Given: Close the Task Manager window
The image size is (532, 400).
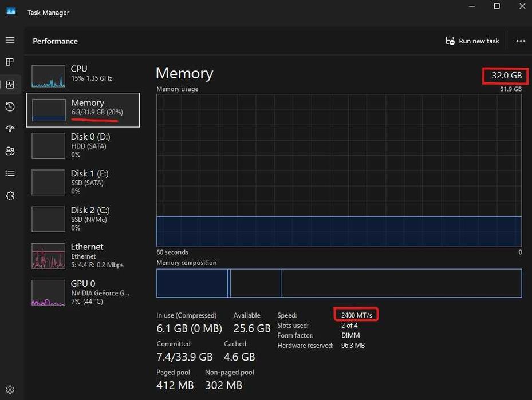Looking at the screenshot, I should click(522, 6).
